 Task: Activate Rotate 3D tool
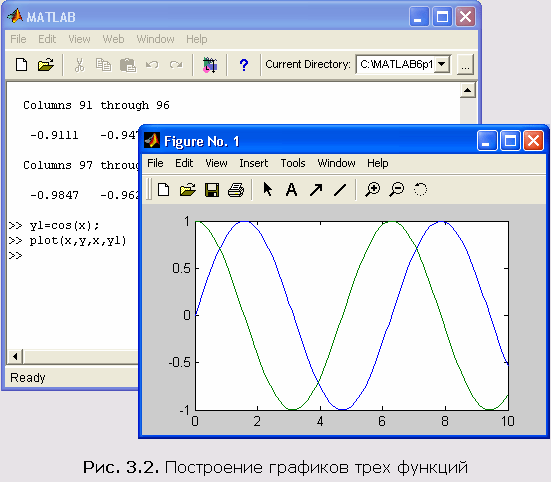pos(420,189)
